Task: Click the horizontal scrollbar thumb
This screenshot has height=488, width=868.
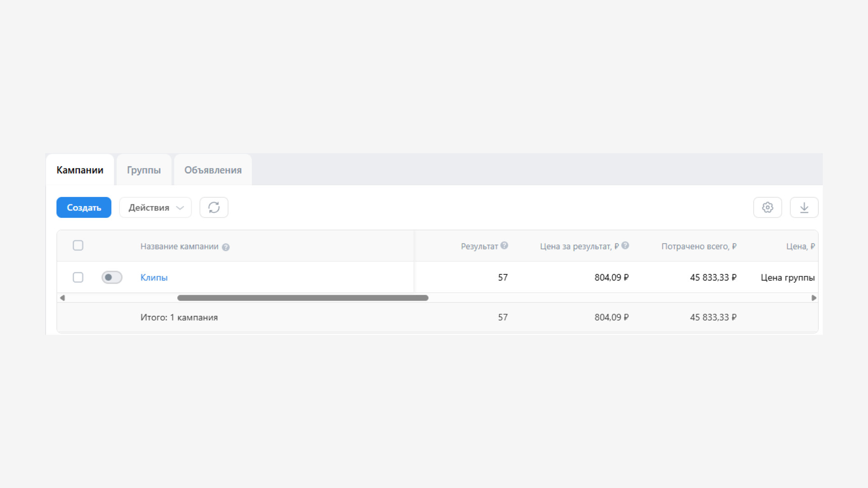Action: coord(302,298)
